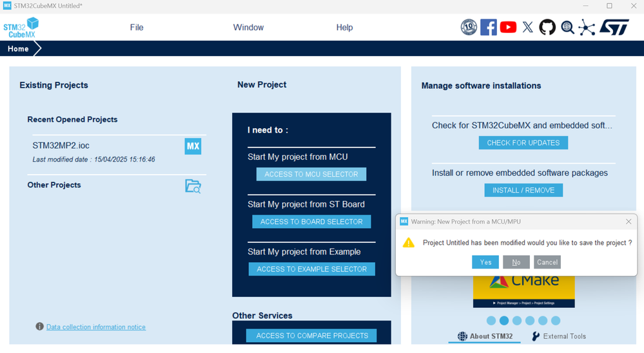Click ACCESS TO EXAMPLE SELECTOR button
This screenshot has width=644, height=353.
312,269
